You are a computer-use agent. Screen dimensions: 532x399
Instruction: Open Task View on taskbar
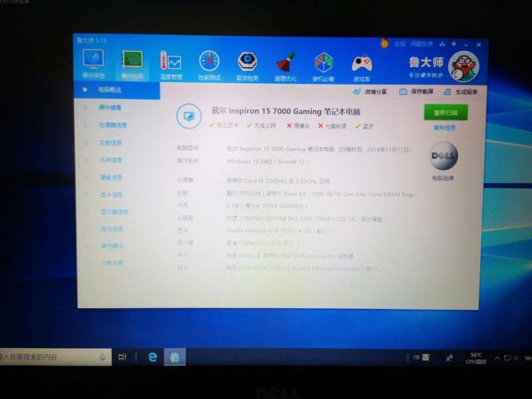[x=123, y=357]
